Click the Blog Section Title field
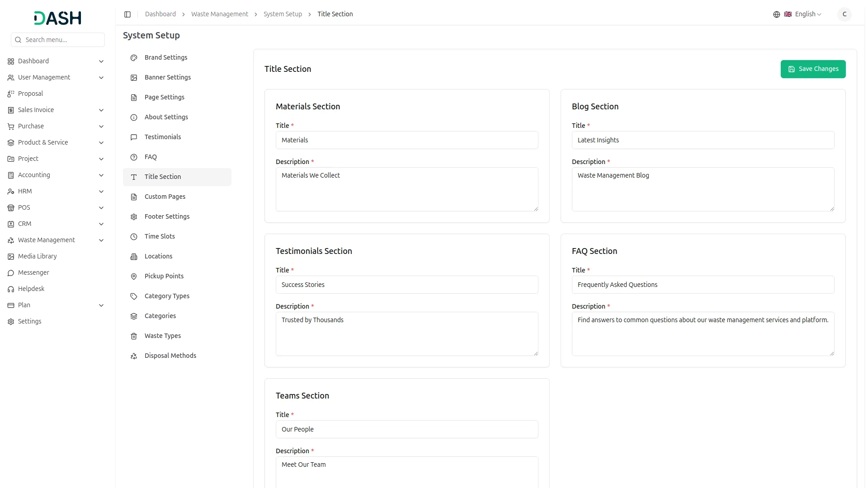 [x=703, y=140]
